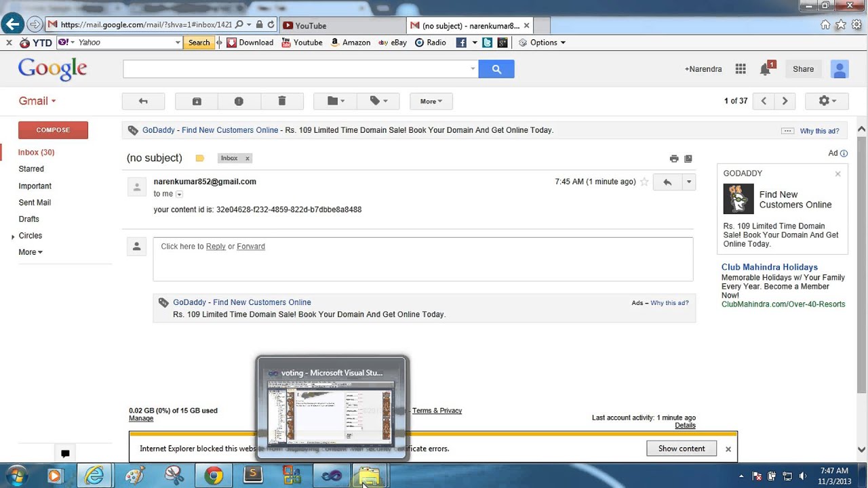
Task: Open Google Chrome from the taskbar
Action: point(214,476)
